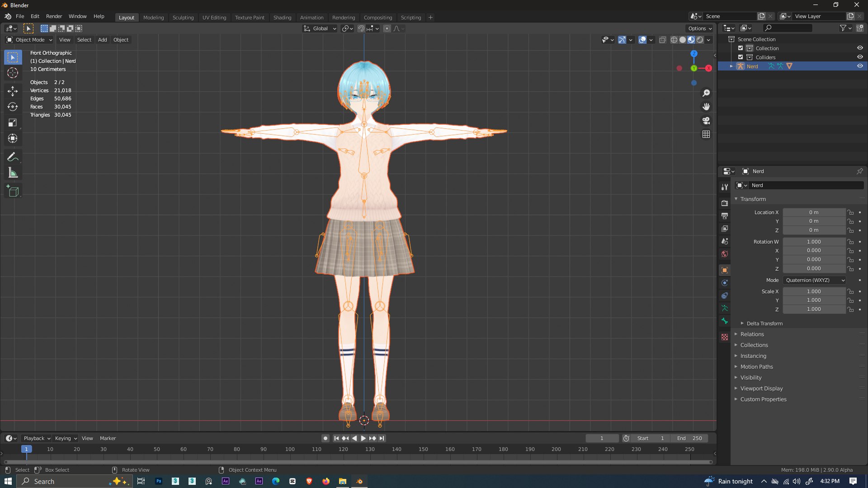Viewport: 868px width, 488px height.
Task: Expand Nerd object in outliner
Action: pyautogui.click(x=731, y=66)
